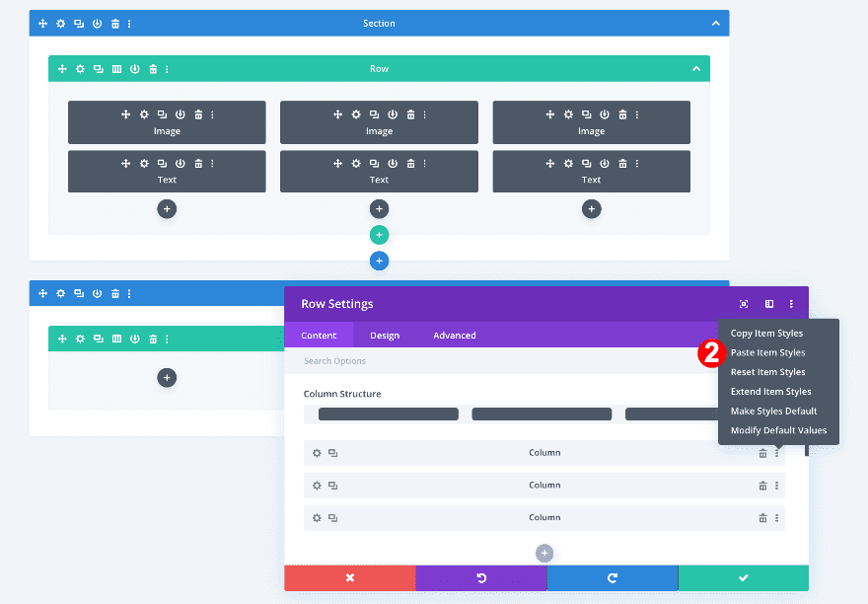868x604 pixels.
Task: Toggle the Row off using its power icon
Action: [135, 69]
